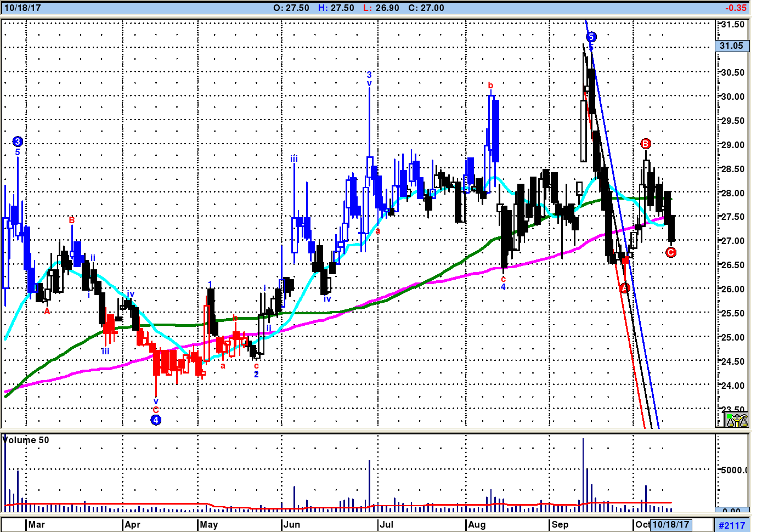
Task: Click the net change value -0.35
Action: [736, 8]
